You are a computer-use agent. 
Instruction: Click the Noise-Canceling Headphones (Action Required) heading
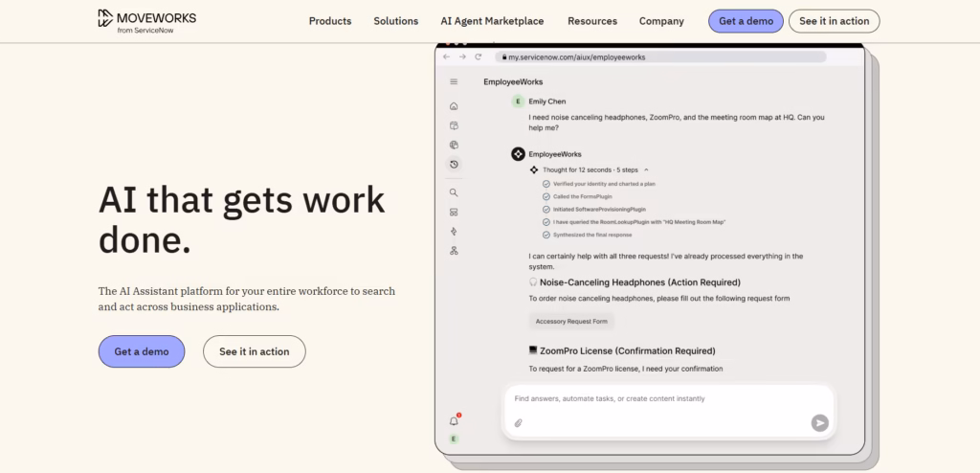click(x=640, y=282)
